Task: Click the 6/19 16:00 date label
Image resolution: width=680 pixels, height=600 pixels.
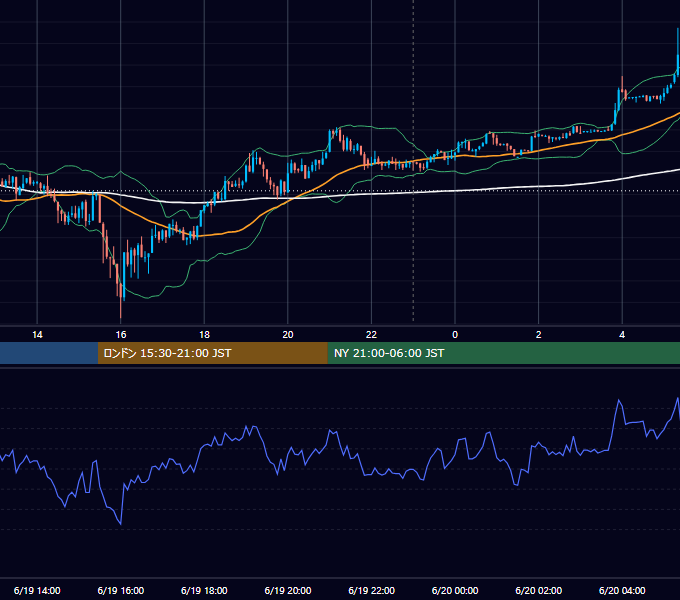Action: pyautogui.click(x=121, y=590)
